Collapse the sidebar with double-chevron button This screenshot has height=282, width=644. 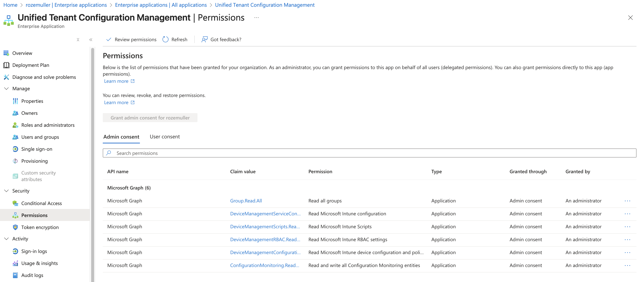click(91, 40)
